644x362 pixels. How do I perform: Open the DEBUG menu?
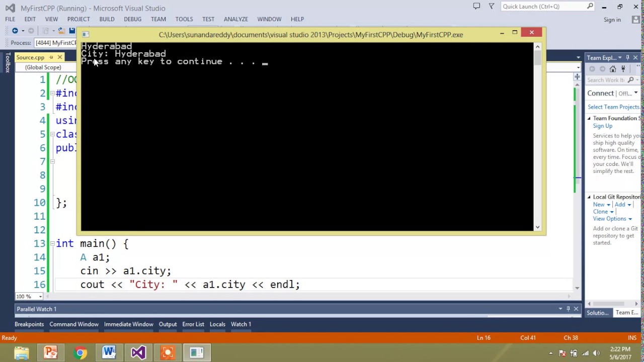(132, 19)
